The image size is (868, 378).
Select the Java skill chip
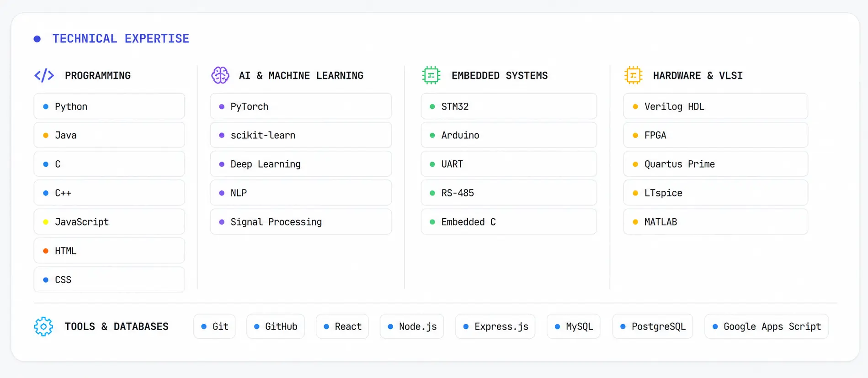tap(109, 135)
